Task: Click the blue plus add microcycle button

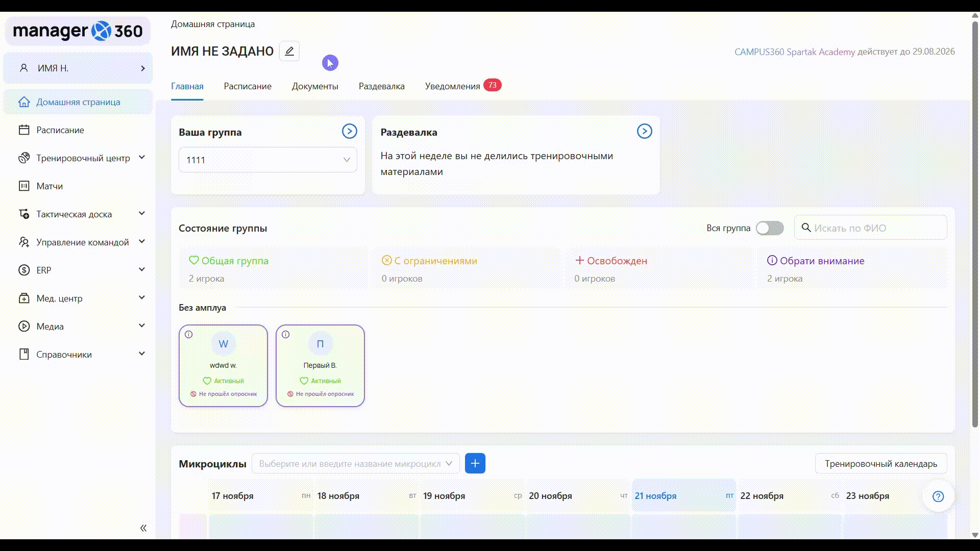Action: pos(475,463)
